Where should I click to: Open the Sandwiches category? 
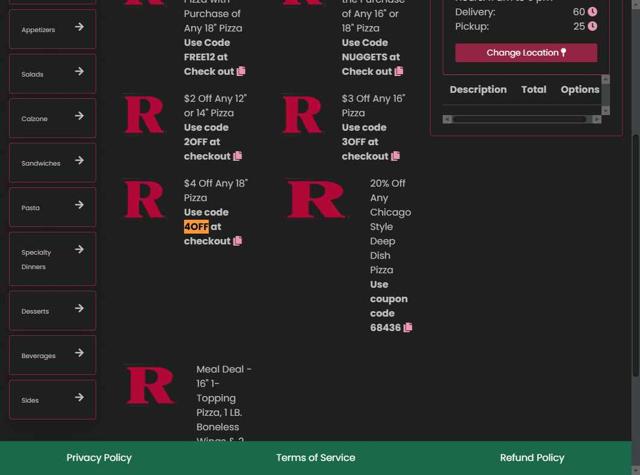pos(53,162)
